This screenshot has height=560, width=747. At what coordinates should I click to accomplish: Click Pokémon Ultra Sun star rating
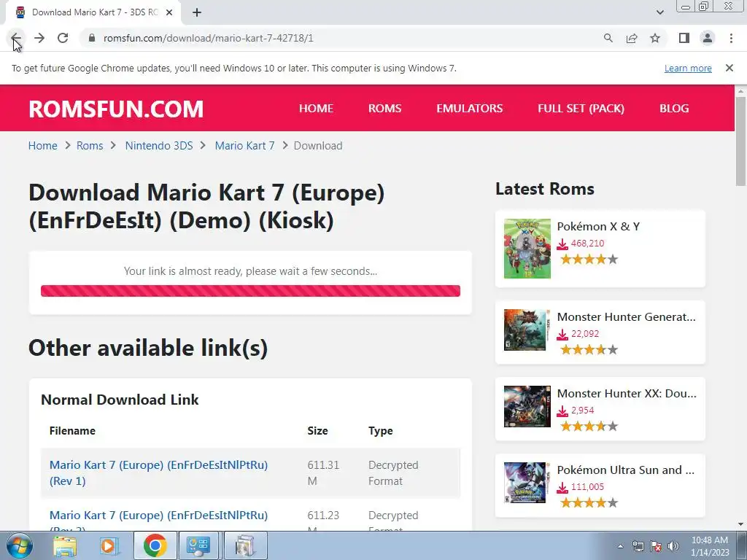[x=589, y=502]
